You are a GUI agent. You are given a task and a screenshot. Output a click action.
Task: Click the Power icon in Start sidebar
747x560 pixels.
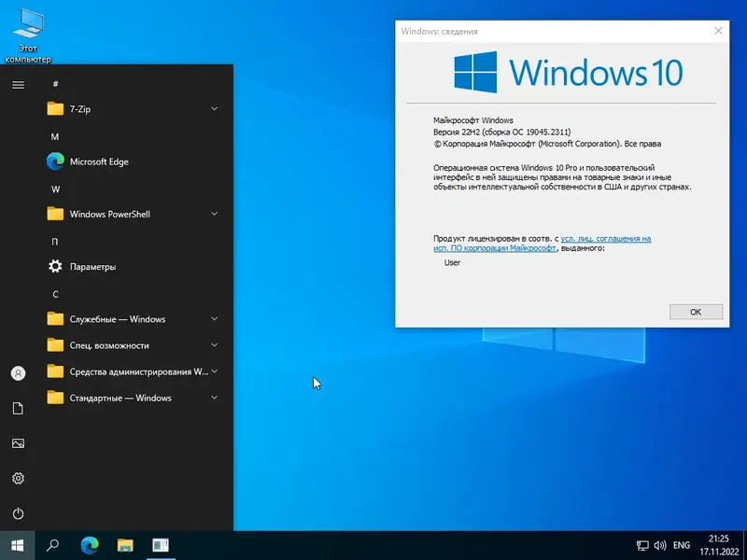19,513
